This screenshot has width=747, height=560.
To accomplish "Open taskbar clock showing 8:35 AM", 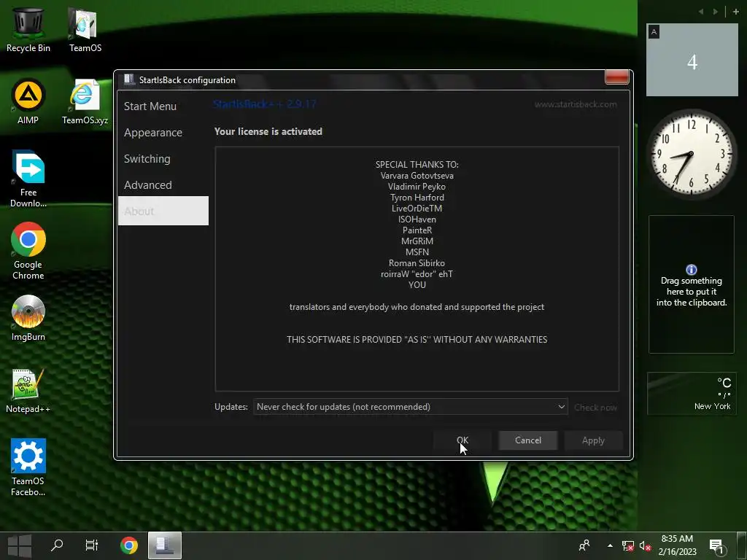I will (677, 545).
